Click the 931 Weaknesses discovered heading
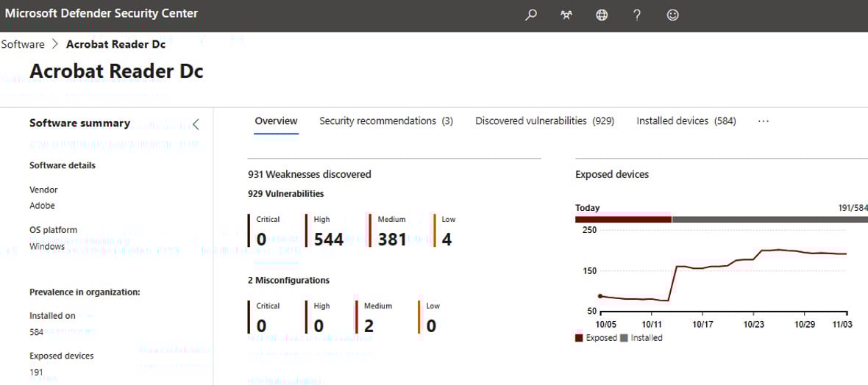The height and width of the screenshot is (385, 868). coord(310,174)
